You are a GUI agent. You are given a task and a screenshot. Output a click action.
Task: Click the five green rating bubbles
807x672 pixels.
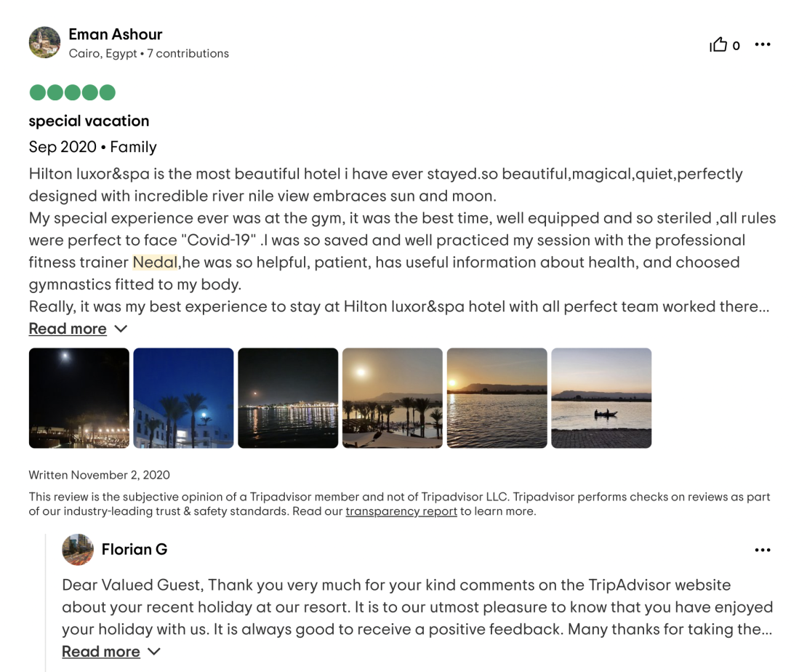point(73,92)
